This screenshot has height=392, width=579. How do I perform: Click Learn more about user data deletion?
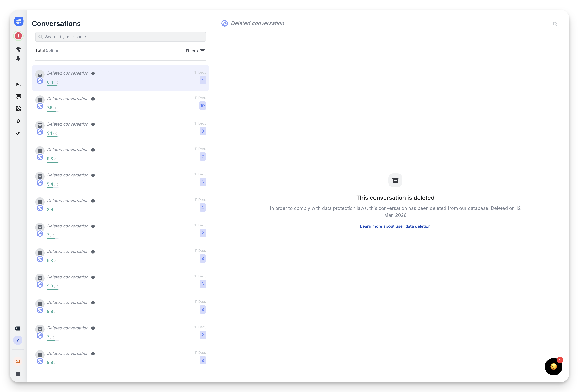[x=395, y=226]
